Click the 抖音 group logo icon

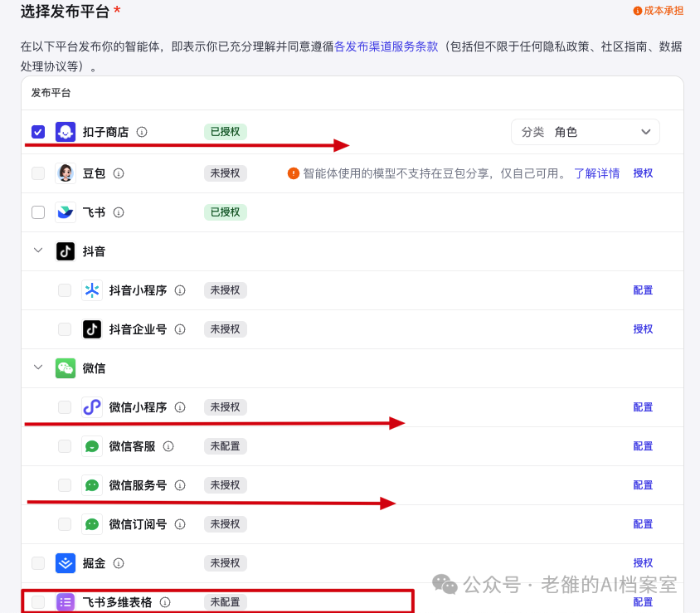(66, 251)
